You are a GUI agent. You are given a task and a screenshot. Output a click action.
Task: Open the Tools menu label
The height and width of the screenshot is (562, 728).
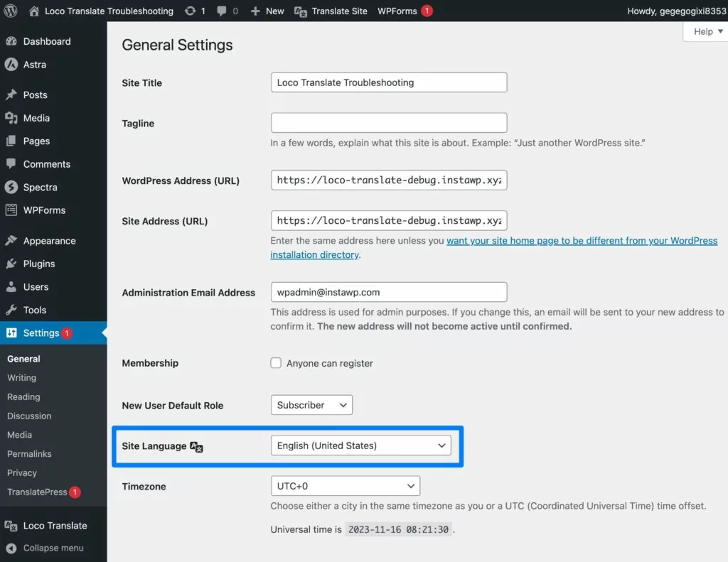[35, 310]
